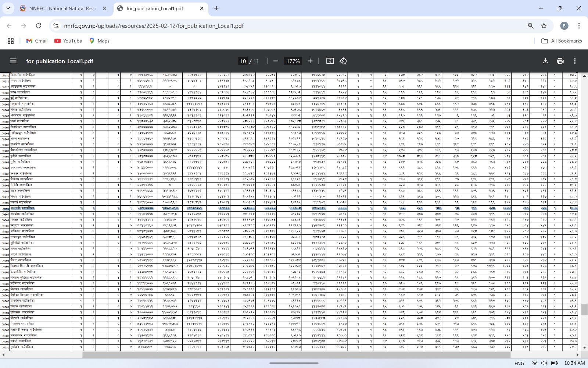Open Chrome zoom magnifier in address bar
This screenshot has width=588, height=368.
[531, 26]
